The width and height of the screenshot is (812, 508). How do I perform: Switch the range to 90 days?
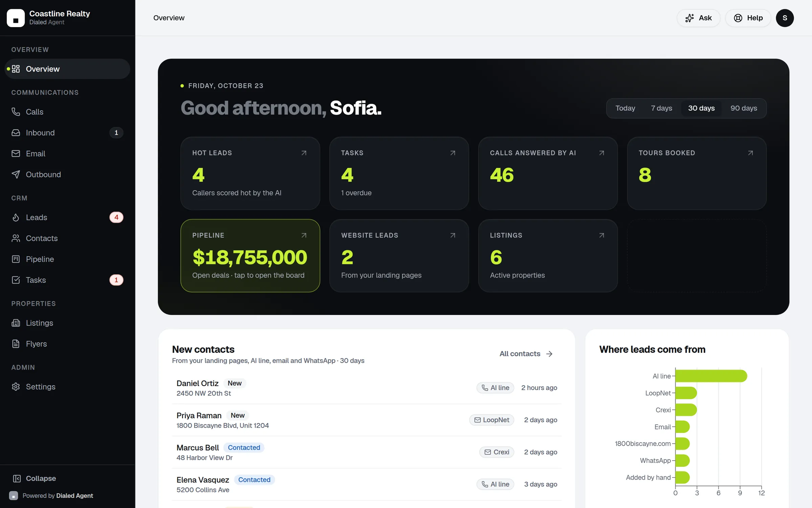(744, 108)
